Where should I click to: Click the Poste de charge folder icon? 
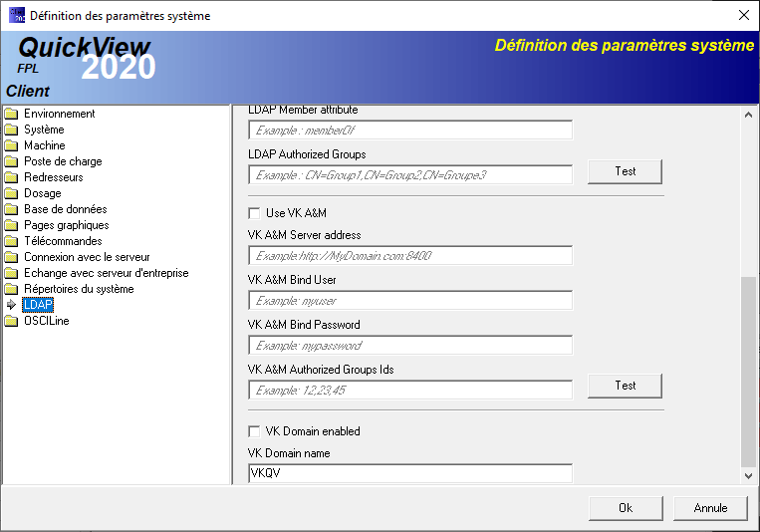(11, 161)
